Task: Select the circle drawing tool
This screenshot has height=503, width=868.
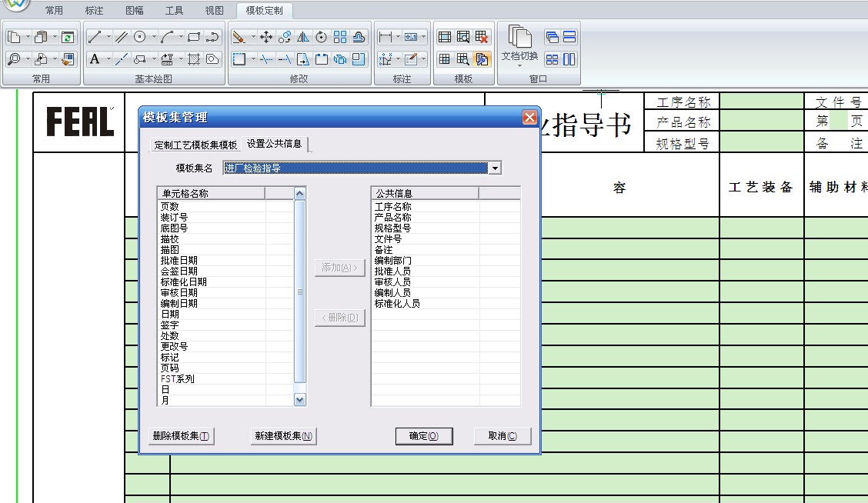Action: pyautogui.click(x=140, y=37)
